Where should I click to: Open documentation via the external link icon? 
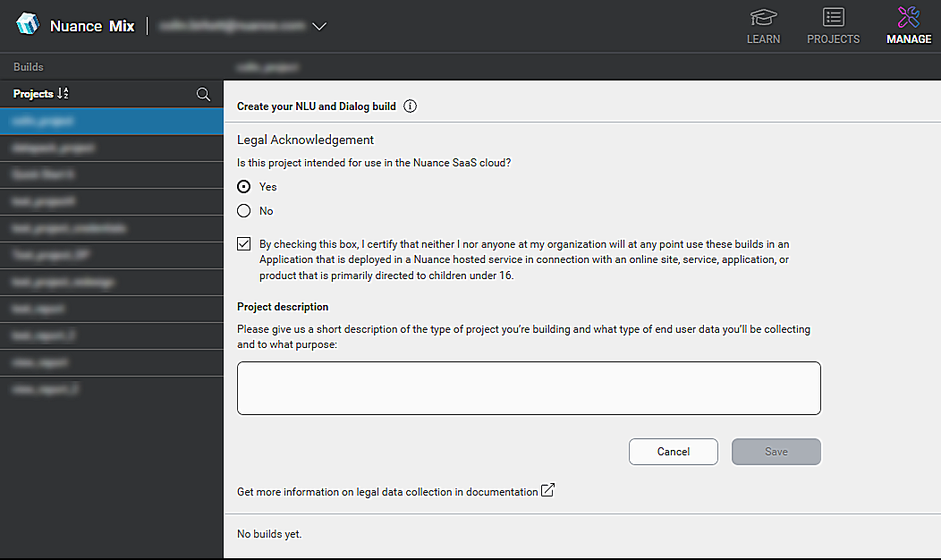click(548, 489)
